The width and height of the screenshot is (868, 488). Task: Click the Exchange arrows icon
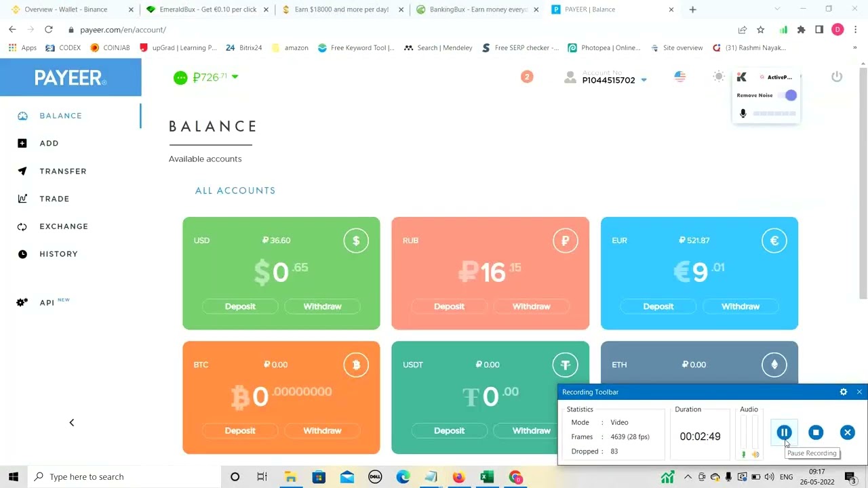coord(22,226)
